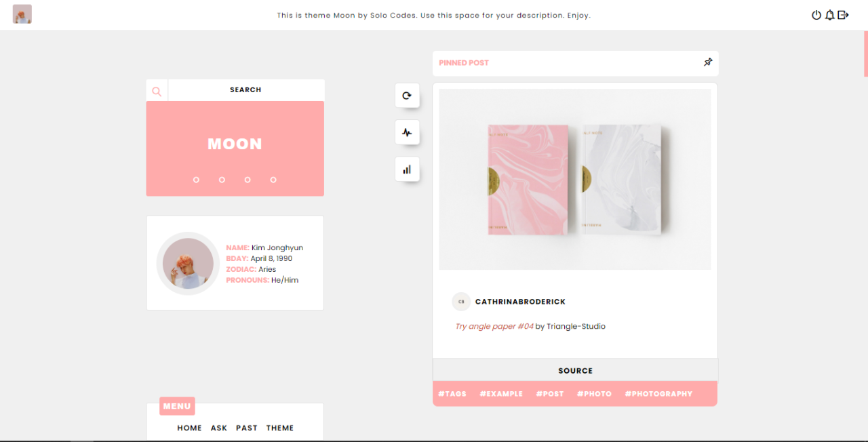Click the #PHOTOGRAPHY tag
Image resolution: width=868 pixels, height=442 pixels.
pyautogui.click(x=658, y=394)
